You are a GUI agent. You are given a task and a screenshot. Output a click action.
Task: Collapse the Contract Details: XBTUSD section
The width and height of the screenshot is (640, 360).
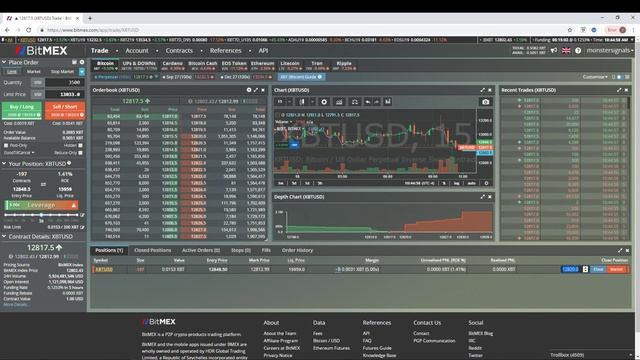(4, 236)
